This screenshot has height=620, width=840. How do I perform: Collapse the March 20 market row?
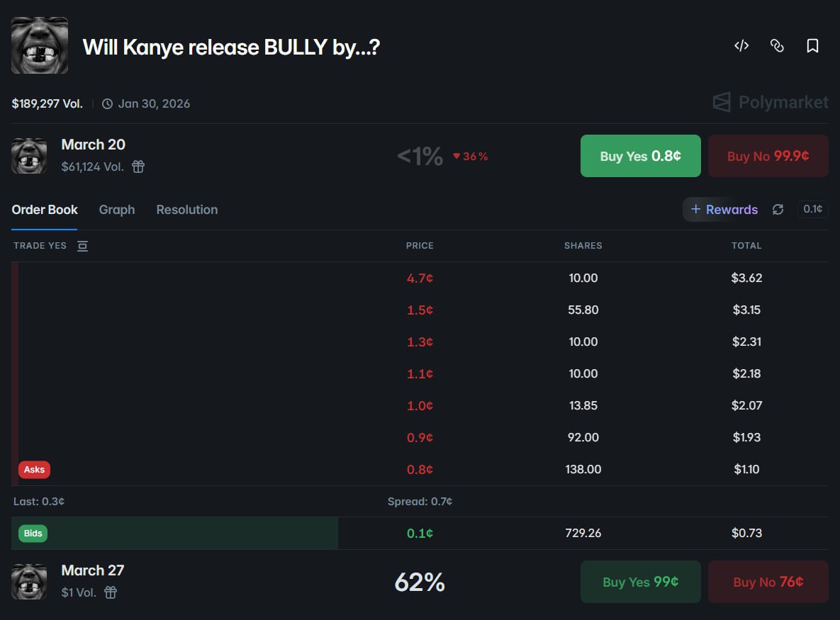[x=93, y=145]
